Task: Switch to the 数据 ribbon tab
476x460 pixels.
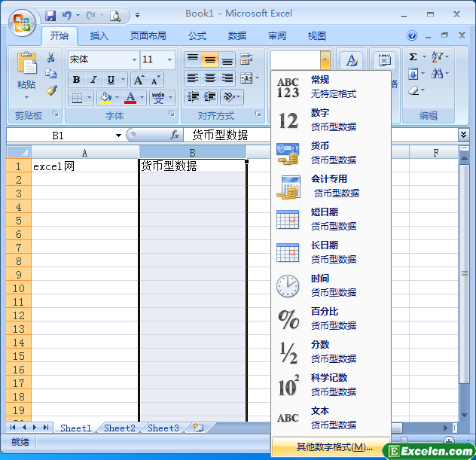Action: tap(237, 36)
